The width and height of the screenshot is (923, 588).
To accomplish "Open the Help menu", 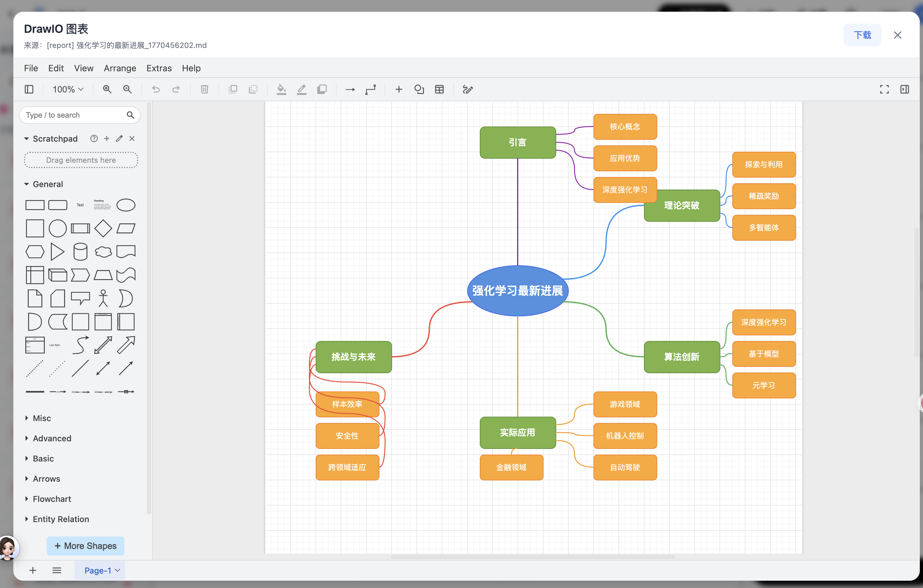I will click(x=191, y=68).
